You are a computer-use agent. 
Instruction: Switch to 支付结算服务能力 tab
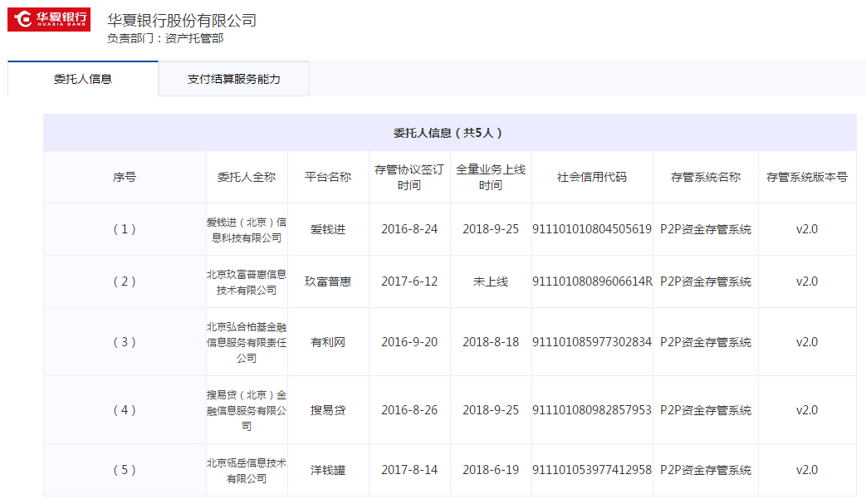[x=233, y=79]
